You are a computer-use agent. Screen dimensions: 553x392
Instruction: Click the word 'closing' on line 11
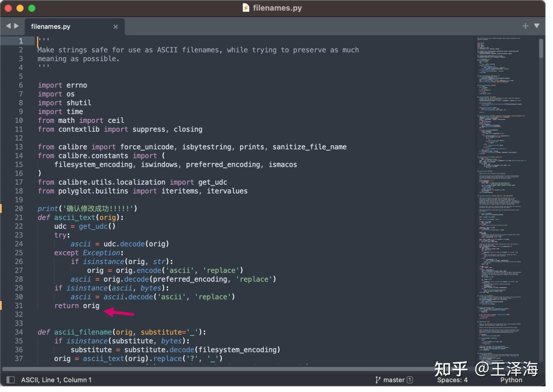coord(188,129)
